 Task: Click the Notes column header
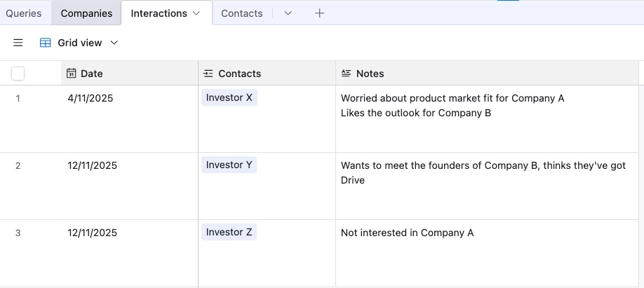point(370,74)
